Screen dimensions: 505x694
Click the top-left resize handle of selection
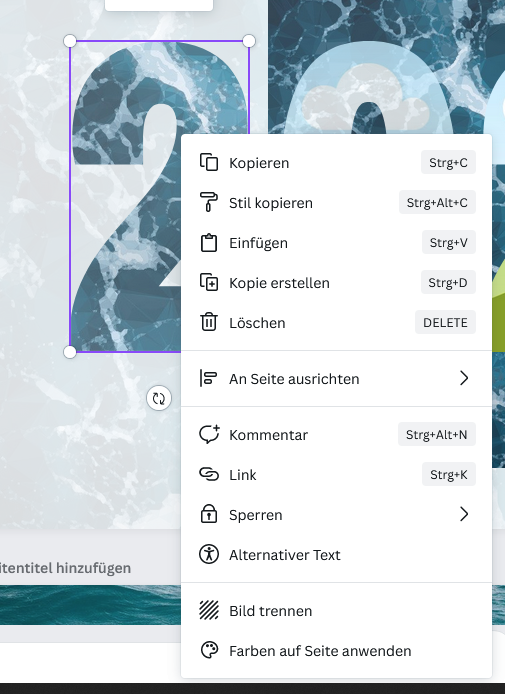(70, 41)
